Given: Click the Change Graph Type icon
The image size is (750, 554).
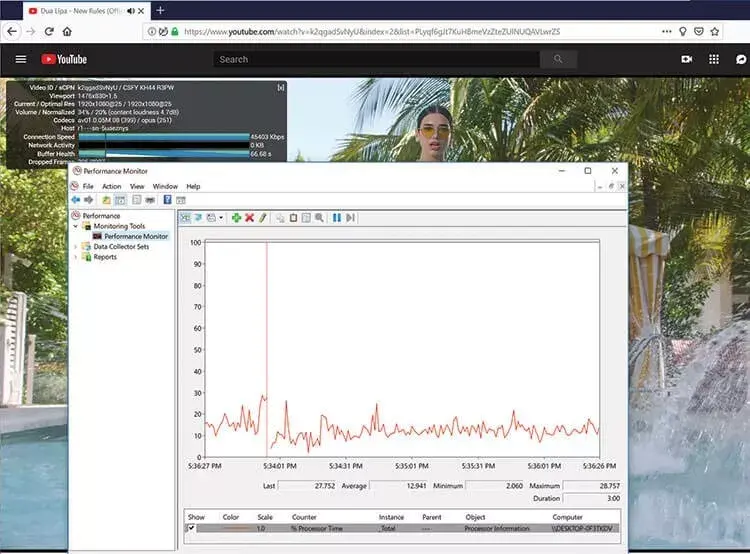Looking at the screenshot, I should tap(211, 218).
